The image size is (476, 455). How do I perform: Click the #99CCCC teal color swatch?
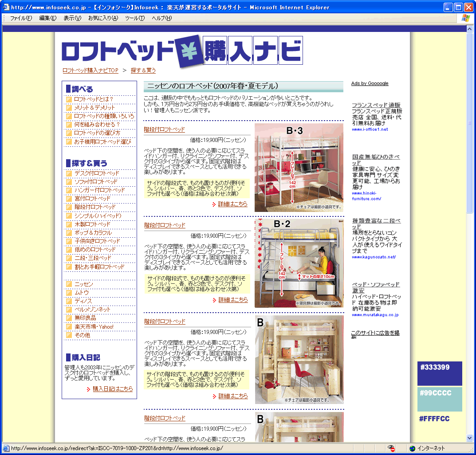(440, 399)
